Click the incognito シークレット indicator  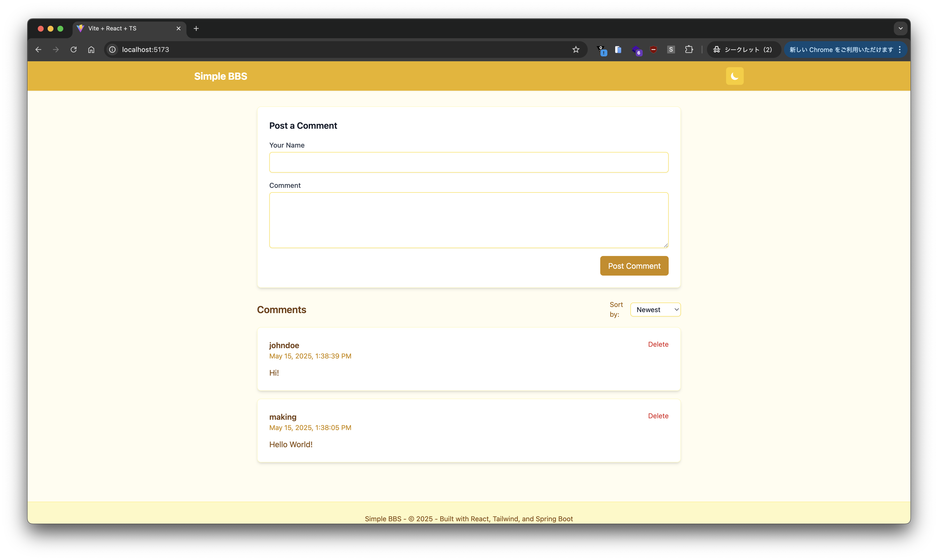pos(743,50)
